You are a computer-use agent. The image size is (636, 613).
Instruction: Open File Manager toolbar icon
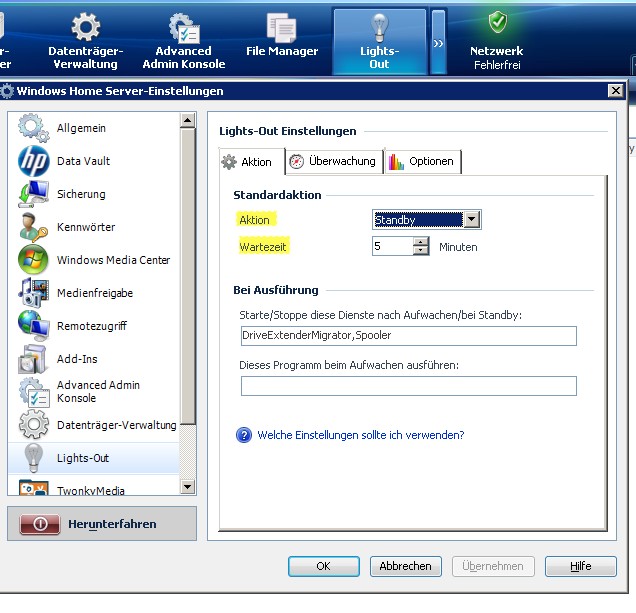(281, 28)
